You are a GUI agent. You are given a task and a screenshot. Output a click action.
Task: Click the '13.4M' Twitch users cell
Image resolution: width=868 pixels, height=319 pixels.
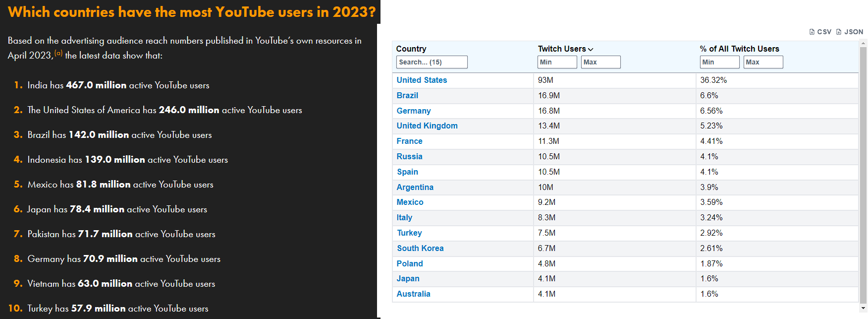coord(614,126)
